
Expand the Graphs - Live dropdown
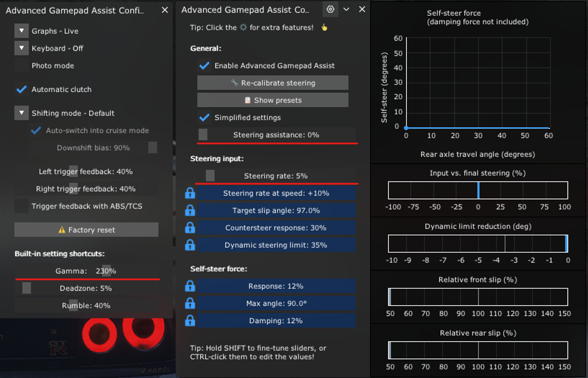point(22,31)
